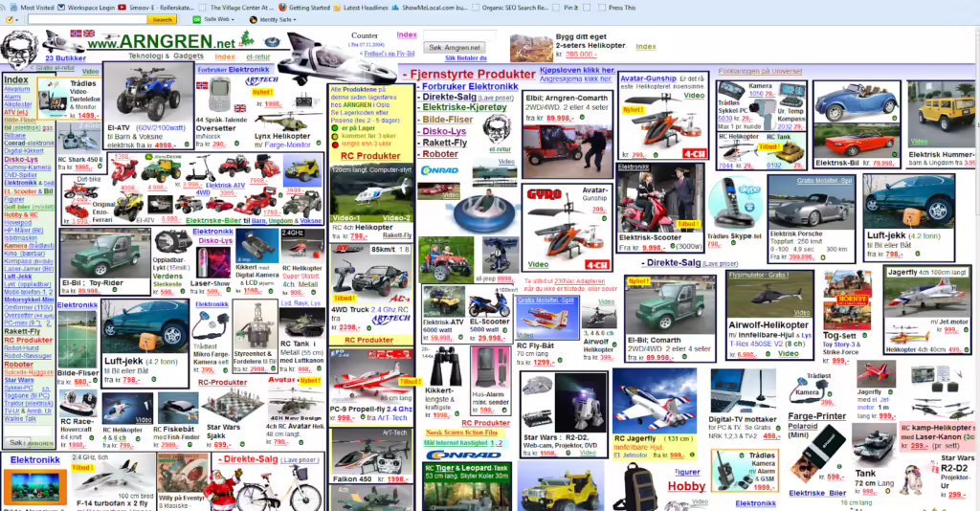Screen dimensions: 980x511
Task: Click the Bygg ditt eget Helikopter picture
Action: [x=531, y=49]
